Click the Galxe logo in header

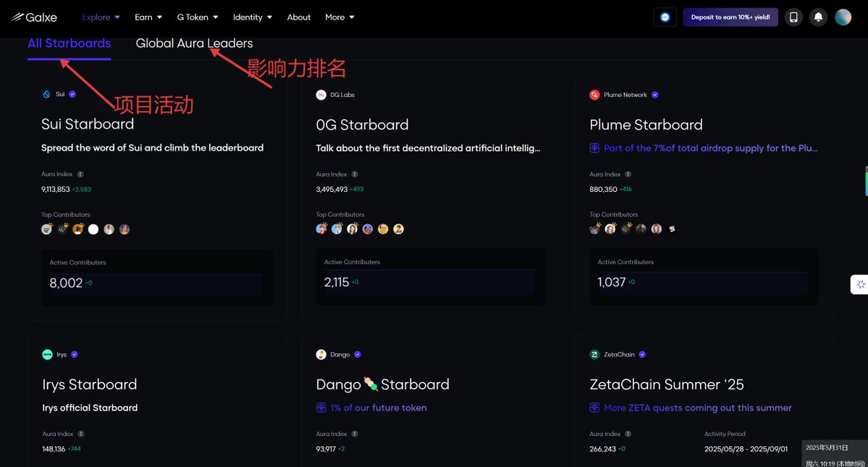[x=34, y=17]
